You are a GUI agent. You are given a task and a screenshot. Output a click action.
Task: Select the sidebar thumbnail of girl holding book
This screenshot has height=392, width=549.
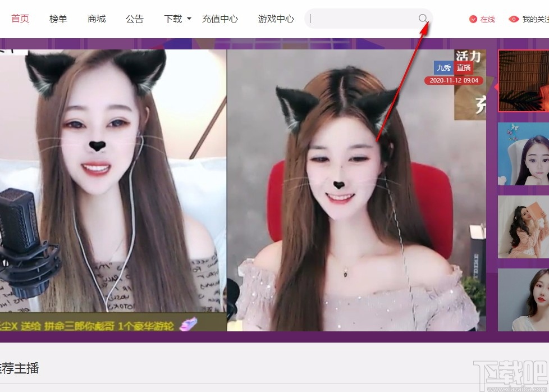(x=523, y=227)
